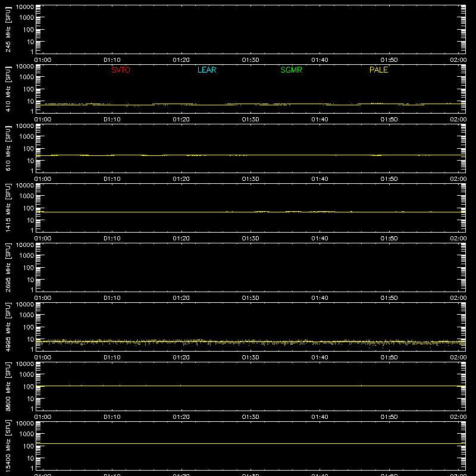
Task: Click the yellow PALE station label
Action: [378, 70]
